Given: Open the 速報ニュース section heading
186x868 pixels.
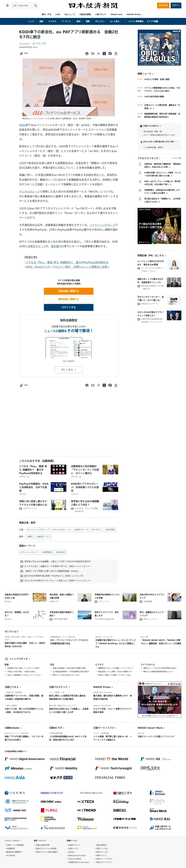Looking at the screenshot, I should point(145,73).
